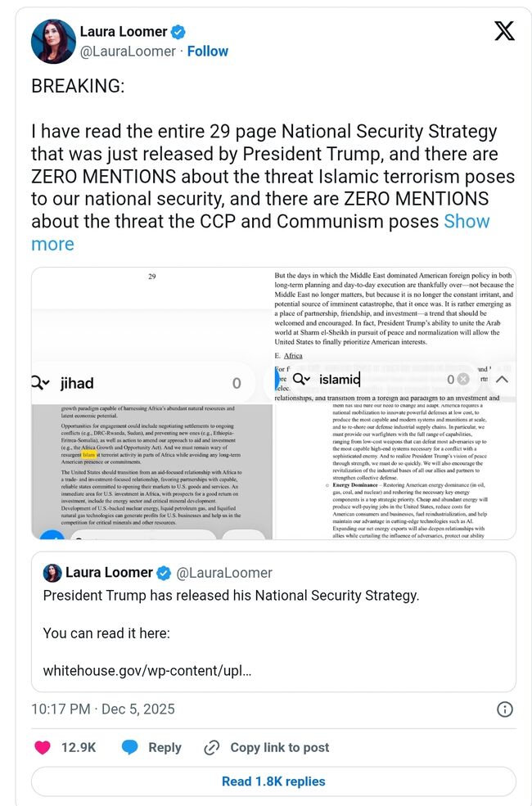Viewport: 532px width, 806px height.
Task: Click the blue verified badge beside Laura Loomer
Action: (x=177, y=32)
